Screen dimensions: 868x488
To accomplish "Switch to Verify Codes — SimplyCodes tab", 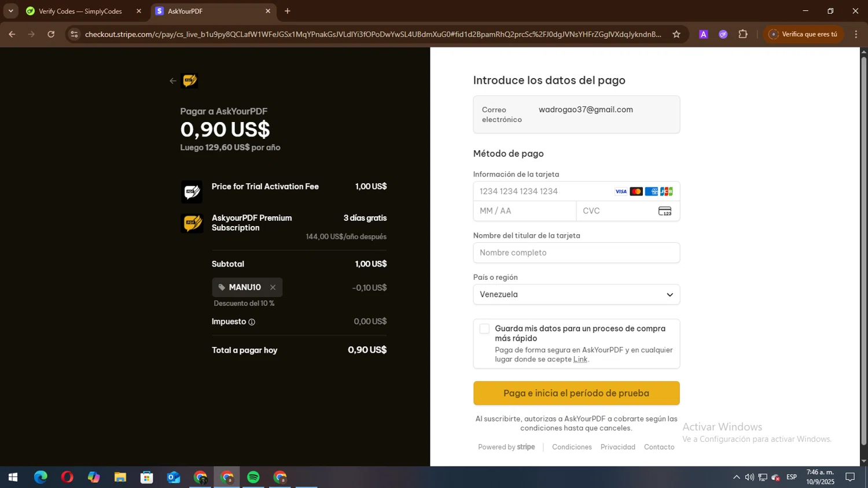I will (80, 11).
